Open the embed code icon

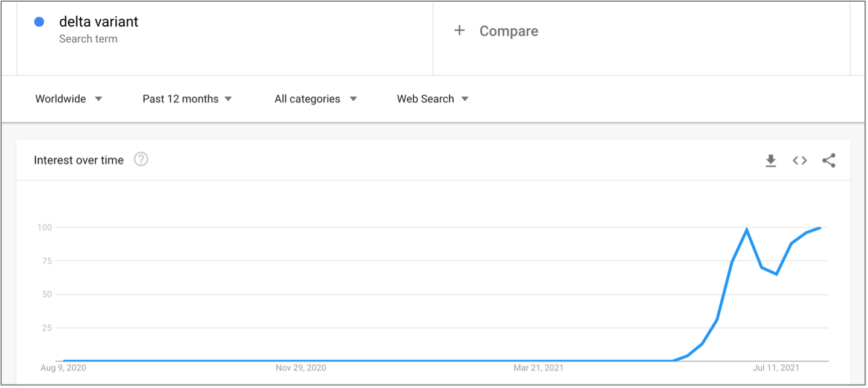[800, 160]
